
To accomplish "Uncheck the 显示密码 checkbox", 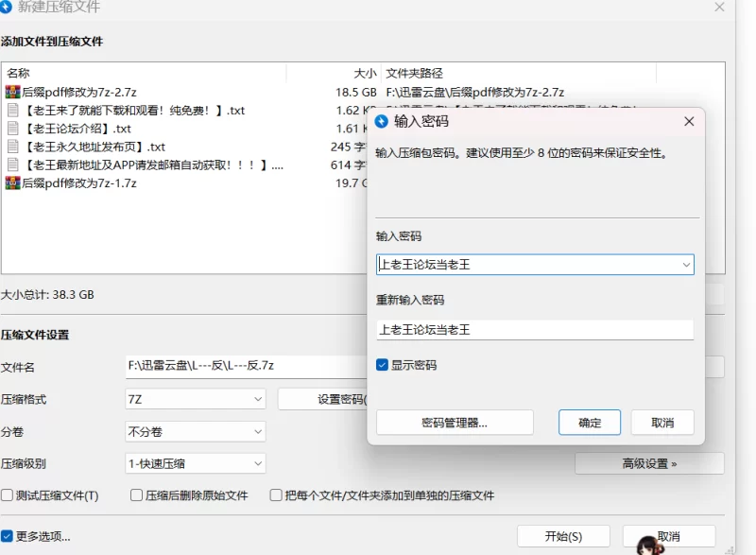I will pos(383,365).
